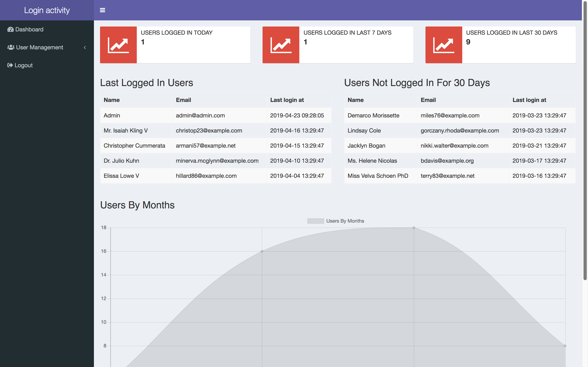588x367 pixels.
Task: Click the users icon next to User Management
Action: (10, 47)
